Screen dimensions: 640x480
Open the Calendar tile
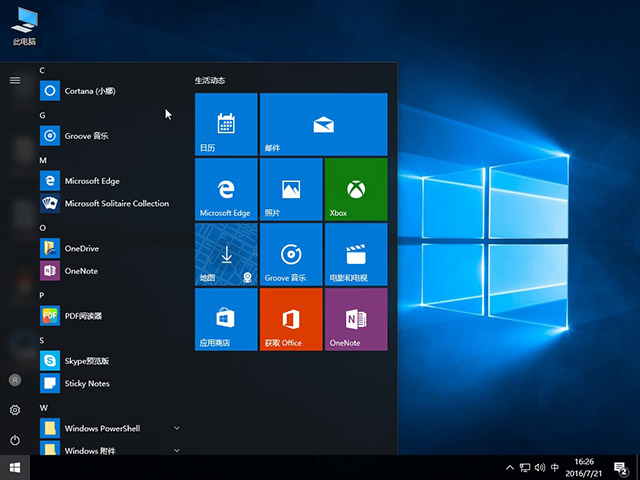(226, 124)
